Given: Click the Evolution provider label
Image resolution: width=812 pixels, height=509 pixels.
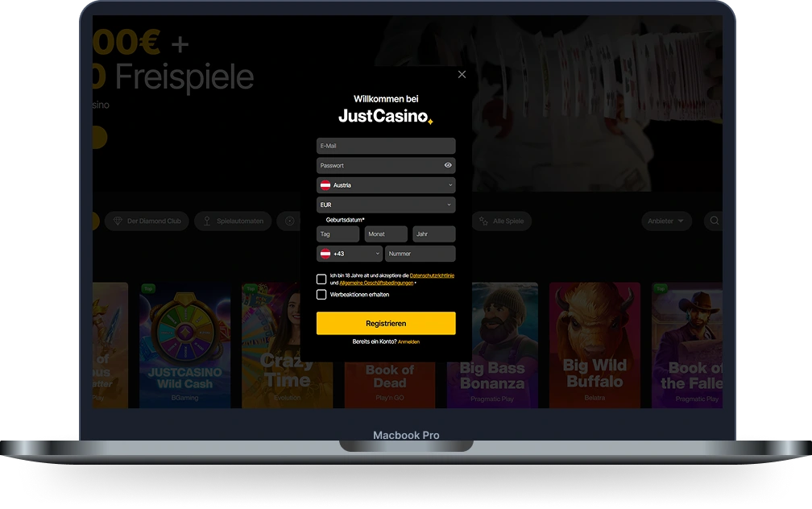Looking at the screenshot, I should click(287, 398).
